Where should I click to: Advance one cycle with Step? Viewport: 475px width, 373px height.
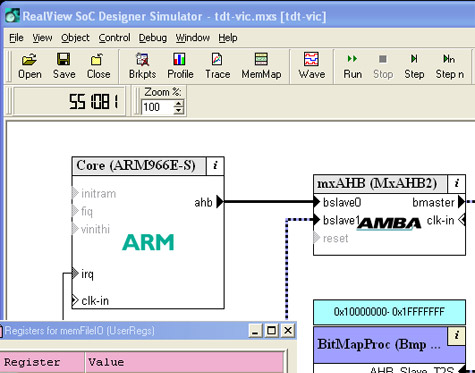[x=414, y=66]
